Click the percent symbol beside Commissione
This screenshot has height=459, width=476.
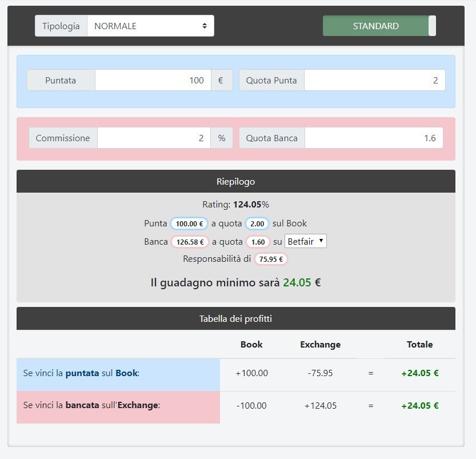pos(222,138)
